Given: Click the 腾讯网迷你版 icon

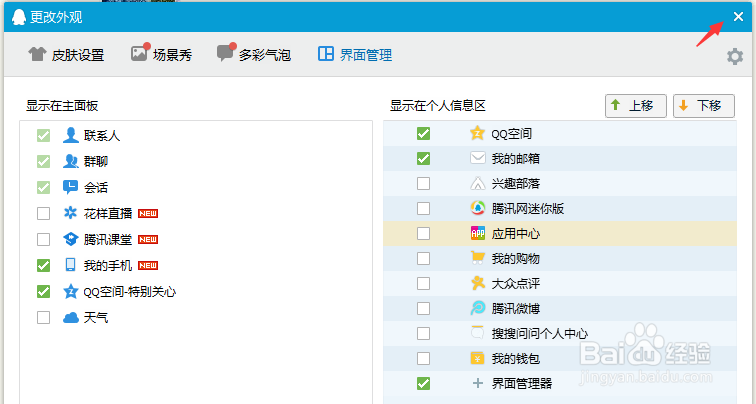Looking at the screenshot, I should tap(477, 208).
